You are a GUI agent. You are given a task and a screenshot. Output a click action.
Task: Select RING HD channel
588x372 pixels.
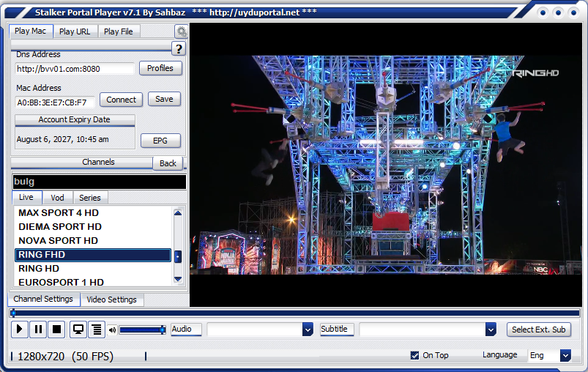(92, 269)
